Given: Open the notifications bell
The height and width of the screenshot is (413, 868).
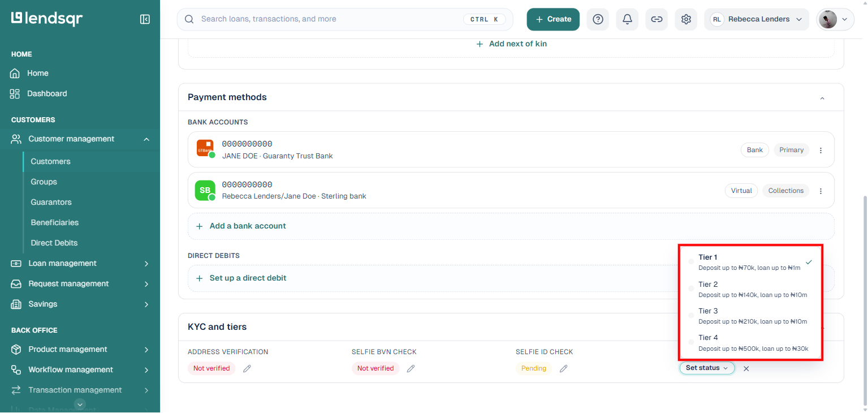Looking at the screenshot, I should click(x=627, y=19).
